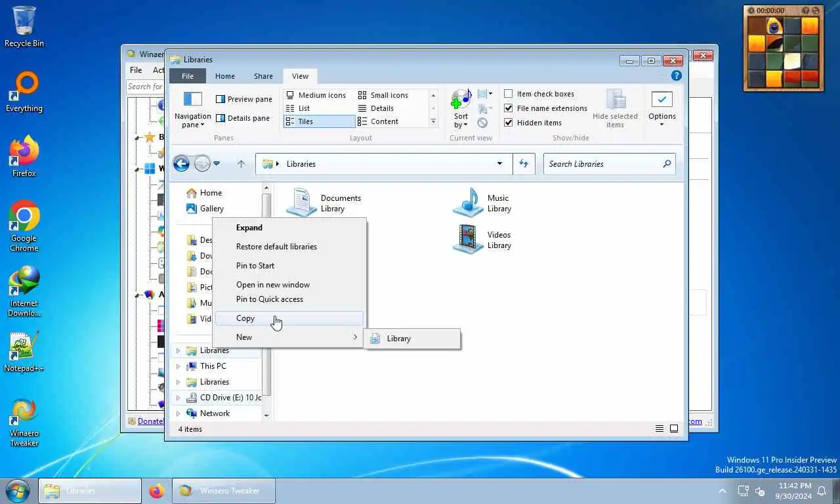840x504 pixels.
Task: Select the Documents Library tile
Action: 324,203
